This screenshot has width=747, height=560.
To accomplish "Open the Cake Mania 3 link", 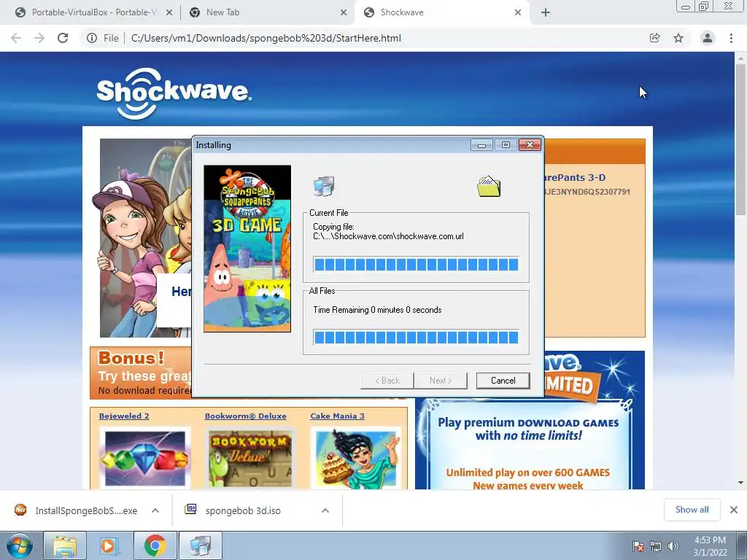I will pos(337,416).
